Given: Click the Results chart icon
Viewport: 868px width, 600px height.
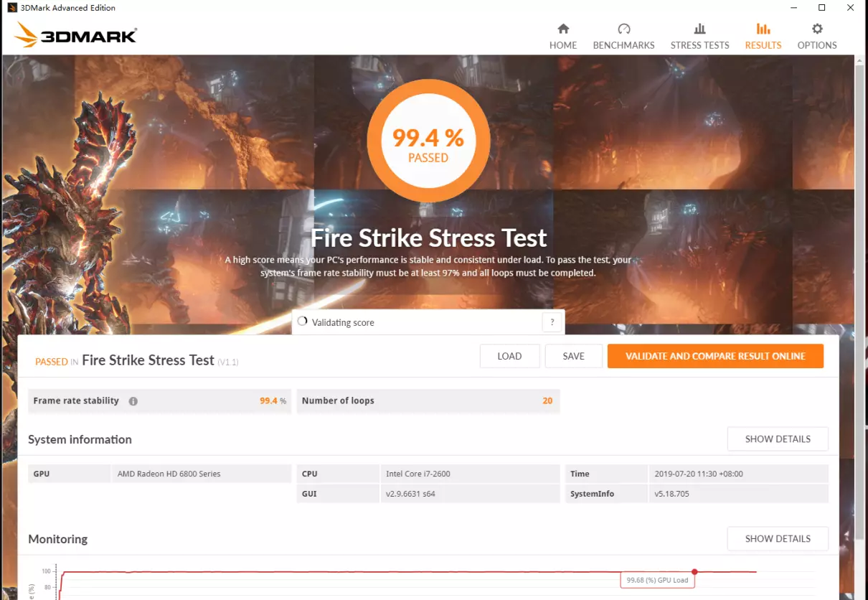Looking at the screenshot, I should [763, 29].
